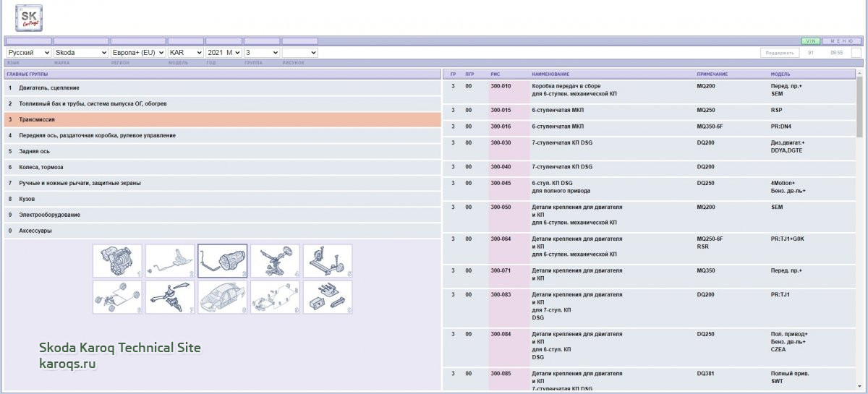Select car body thumbnail number 8
Viewport: 868px width, 394px height.
223,297
